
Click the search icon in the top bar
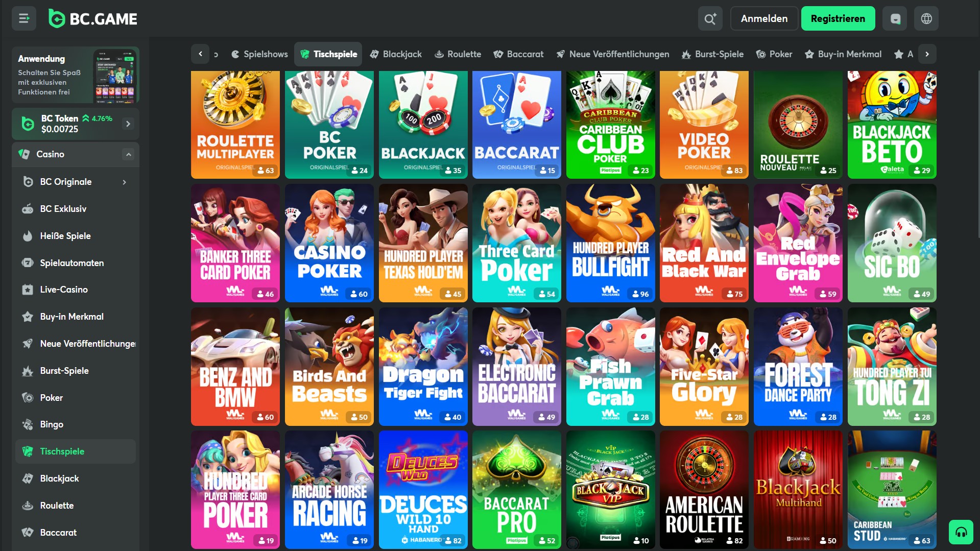click(709, 18)
